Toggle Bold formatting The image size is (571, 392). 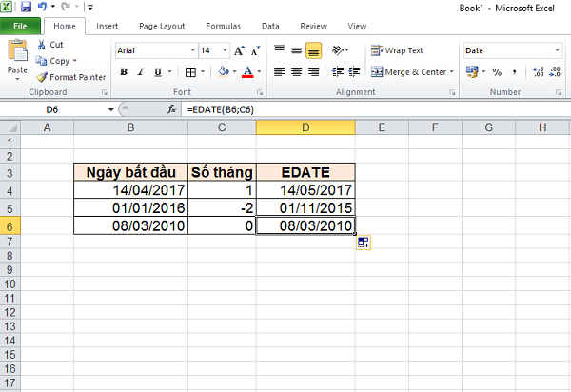coord(124,71)
